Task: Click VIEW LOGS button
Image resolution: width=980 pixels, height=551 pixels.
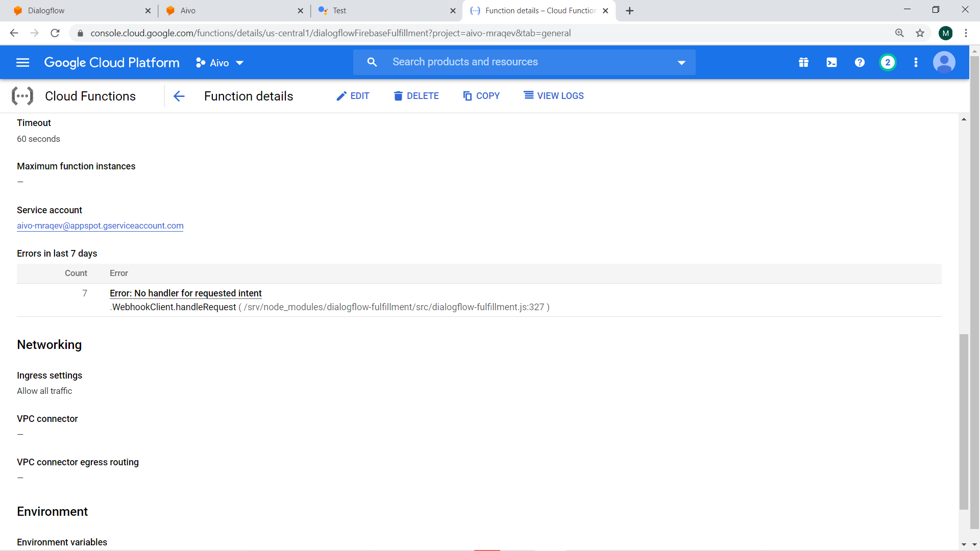Action: (x=554, y=96)
